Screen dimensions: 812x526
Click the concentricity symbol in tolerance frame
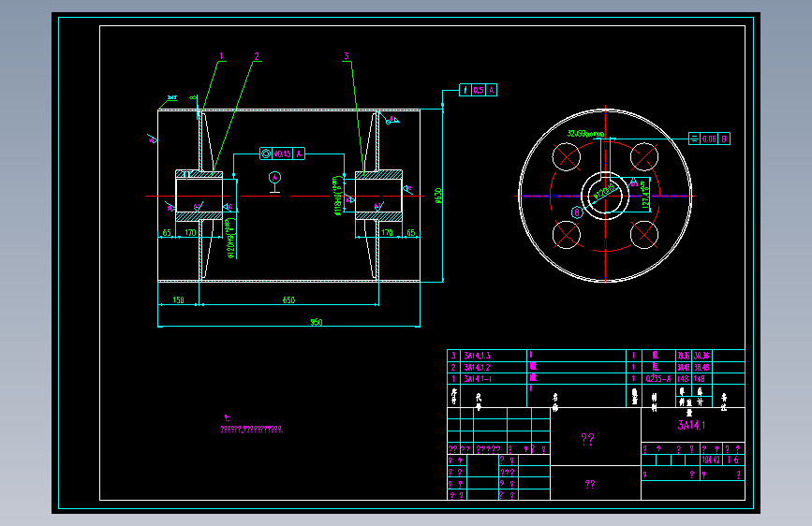(x=266, y=153)
